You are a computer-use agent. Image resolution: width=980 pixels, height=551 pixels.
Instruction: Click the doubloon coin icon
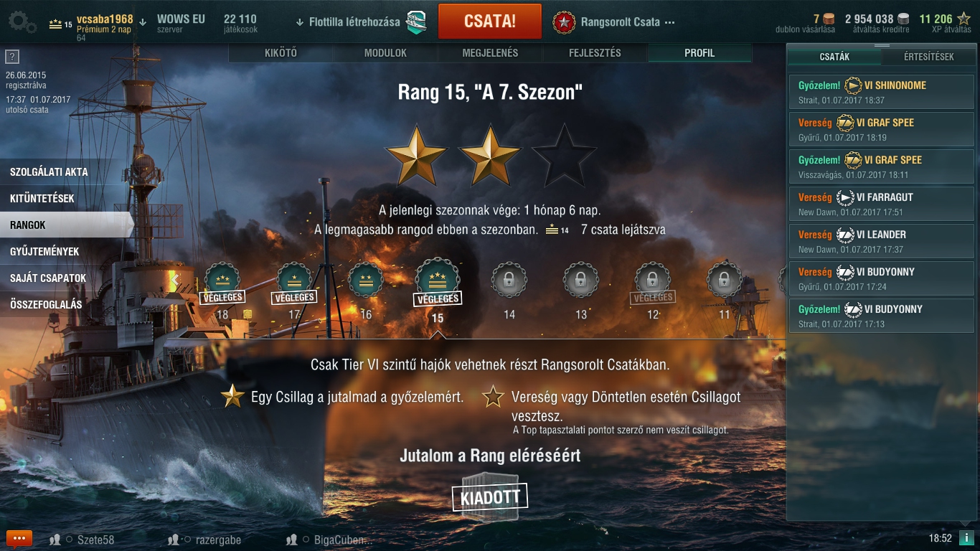pyautogui.click(x=829, y=19)
